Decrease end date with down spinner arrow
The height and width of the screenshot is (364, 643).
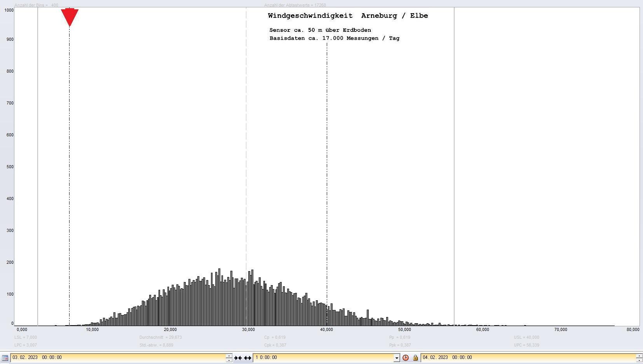click(639, 360)
